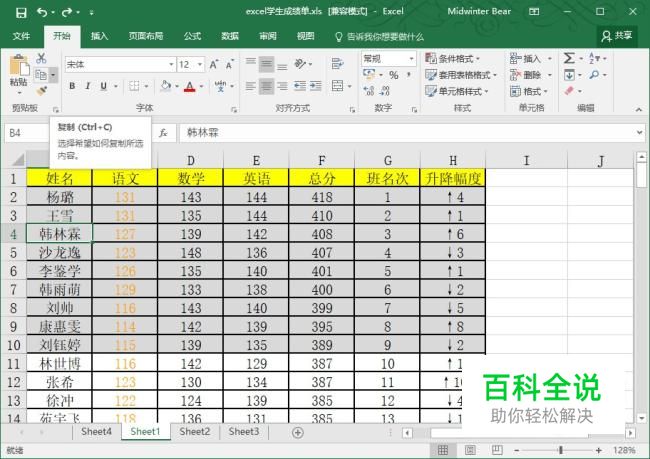Add a new sheet with plus icon
The width and height of the screenshot is (650, 459).
297,432
